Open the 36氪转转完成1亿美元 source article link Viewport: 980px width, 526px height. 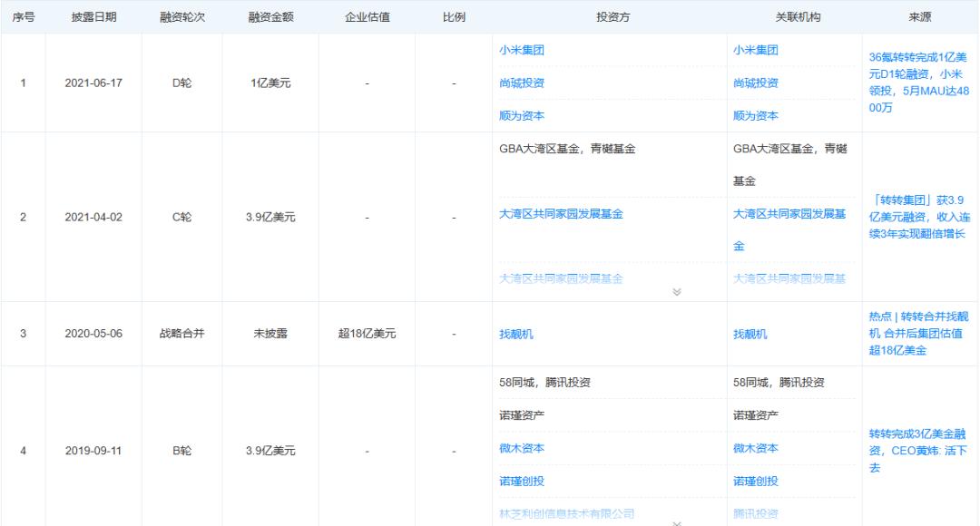tap(918, 83)
